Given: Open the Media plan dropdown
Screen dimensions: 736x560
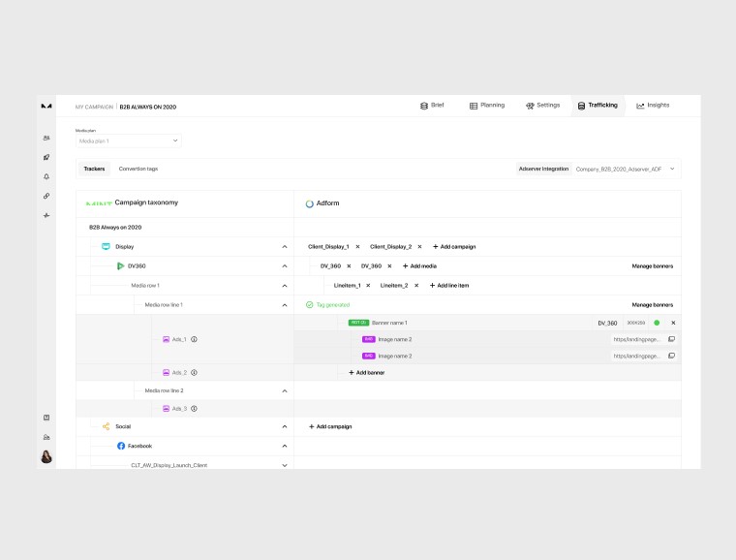Looking at the screenshot, I should click(129, 141).
